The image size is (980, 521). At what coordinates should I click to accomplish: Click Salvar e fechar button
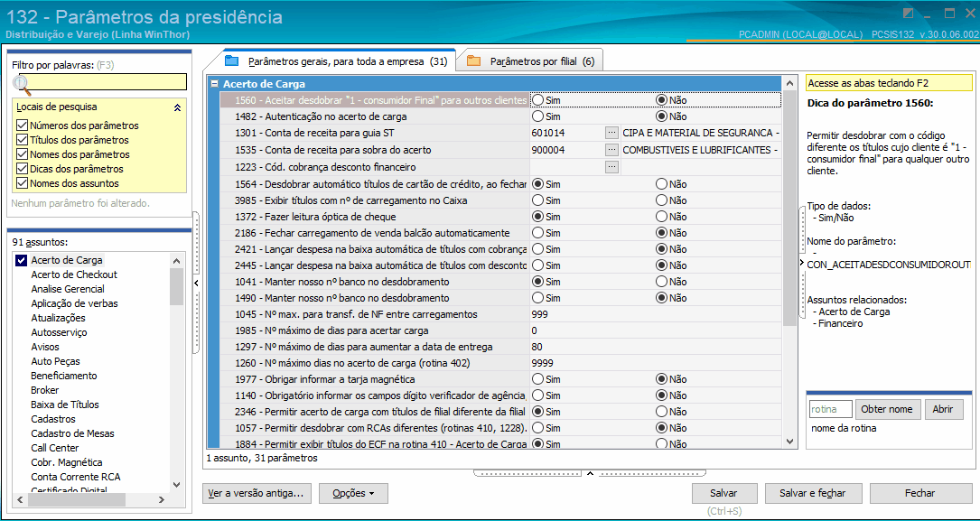point(813,494)
